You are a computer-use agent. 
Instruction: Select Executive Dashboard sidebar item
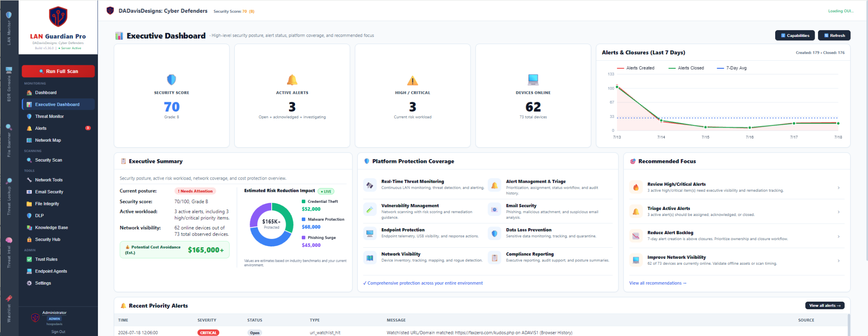pyautogui.click(x=58, y=104)
